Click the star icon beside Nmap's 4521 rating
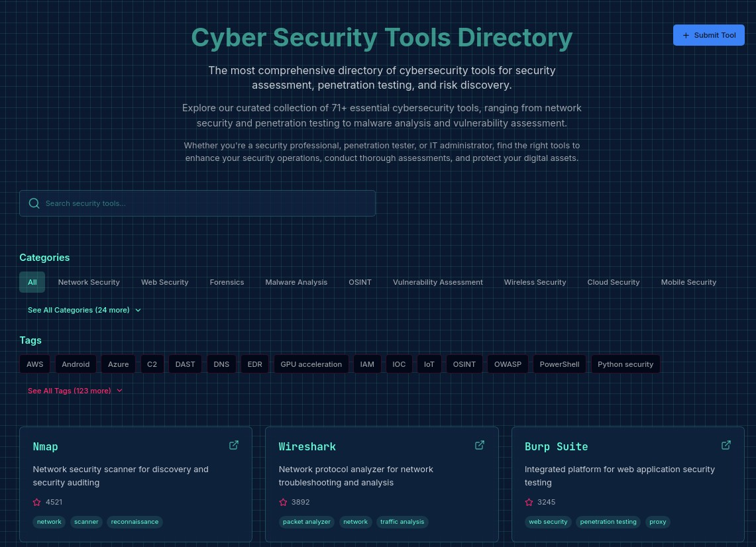The image size is (756, 547). (36, 502)
